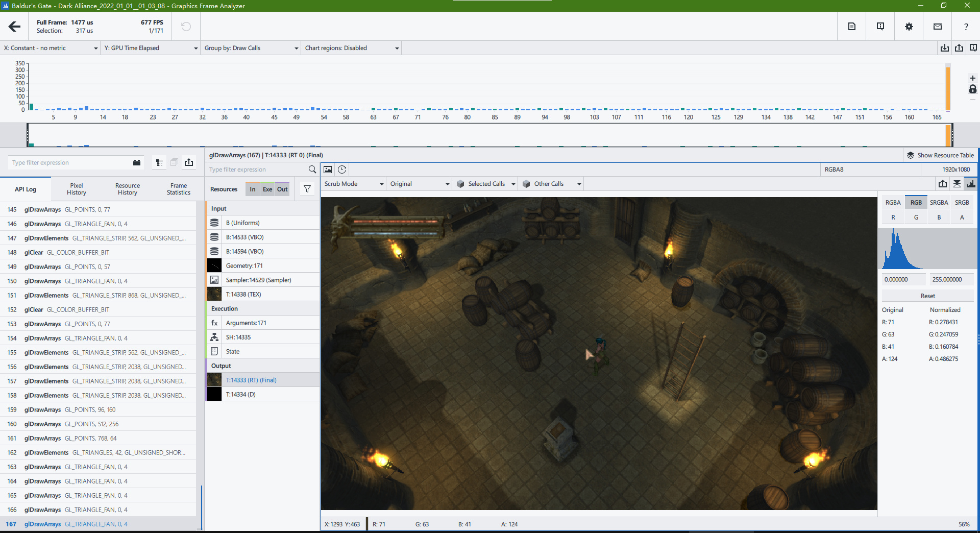Click the back arrow icon
Image resolution: width=980 pixels, height=533 pixels.
pyautogui.click(x=14, y=27)
